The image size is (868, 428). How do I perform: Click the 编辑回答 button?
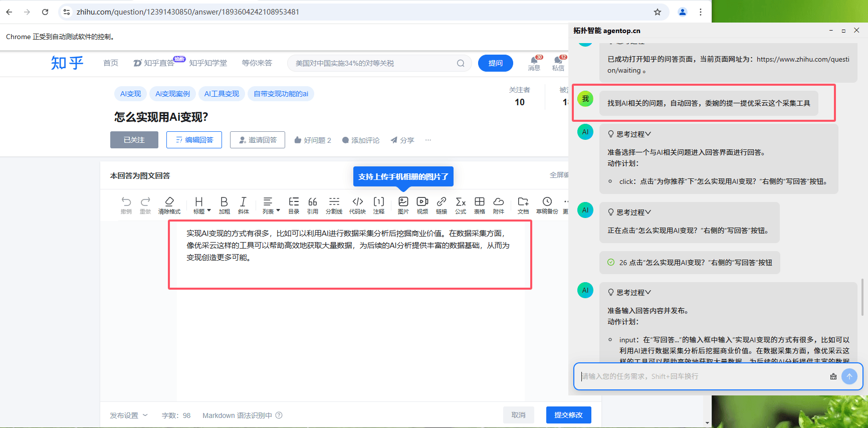click(194, 140)
